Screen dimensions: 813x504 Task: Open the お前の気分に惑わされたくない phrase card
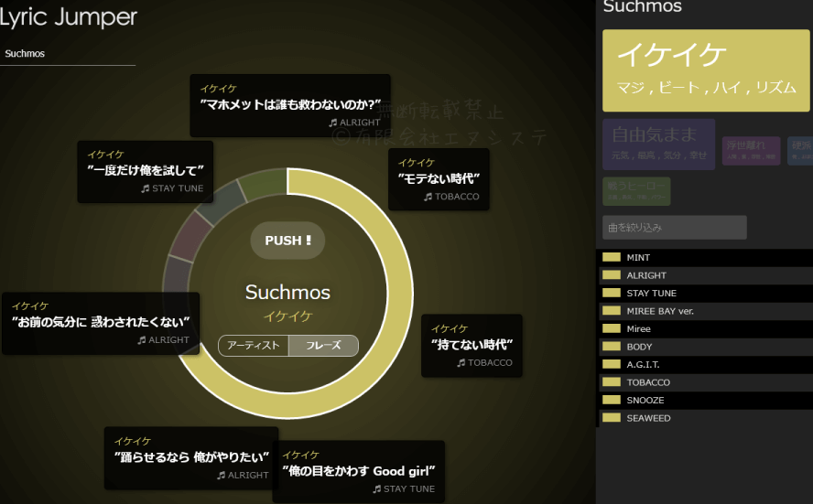coord(101,323)
